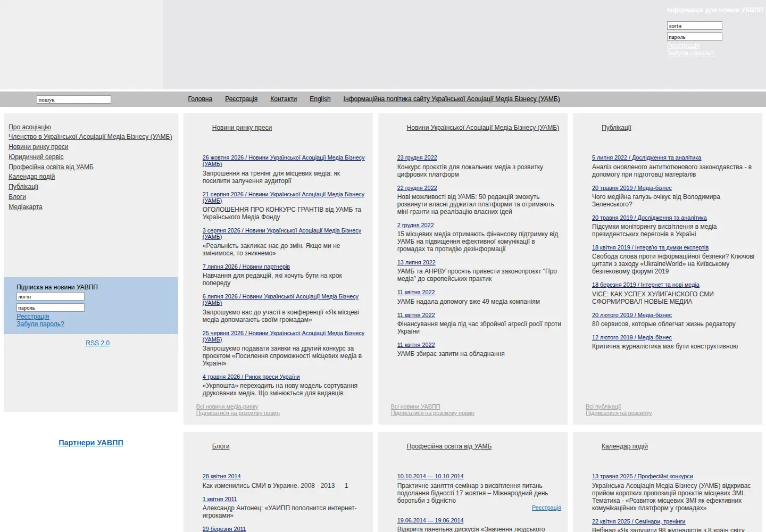Open blog entry dated 28 квітня 2014
The width and height of the screenshot is (766, 532).
222,476
